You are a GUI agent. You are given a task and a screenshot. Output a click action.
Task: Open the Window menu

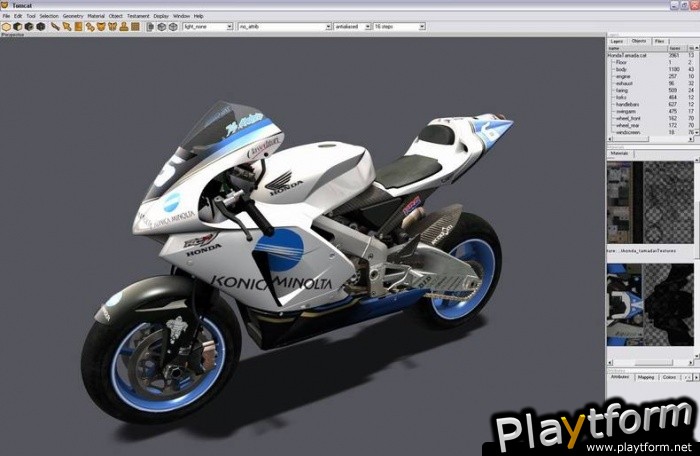tap(181, 16)
